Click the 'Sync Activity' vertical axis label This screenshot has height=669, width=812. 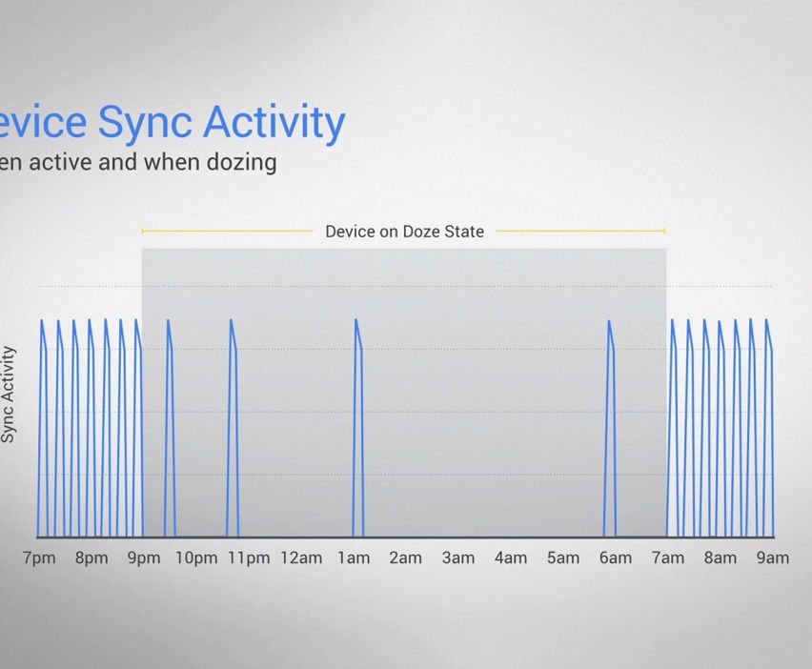click(10, 394)
